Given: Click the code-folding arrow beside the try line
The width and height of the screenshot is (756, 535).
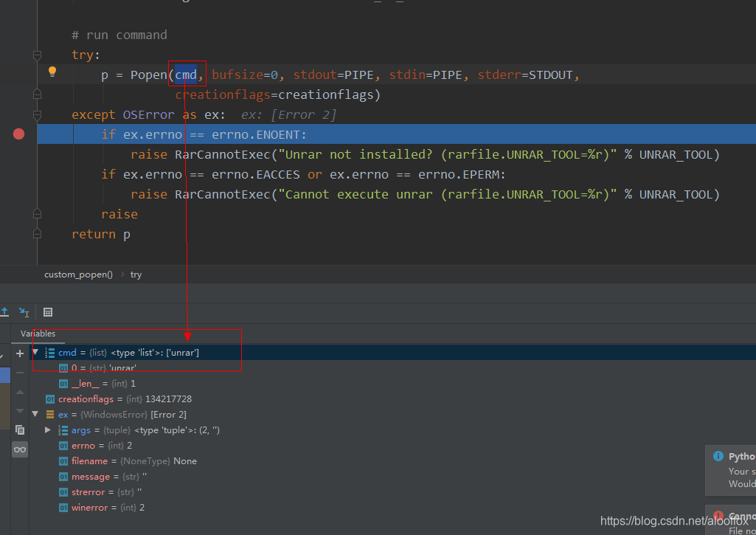Looking at the screenshot, I should point(37,55).
